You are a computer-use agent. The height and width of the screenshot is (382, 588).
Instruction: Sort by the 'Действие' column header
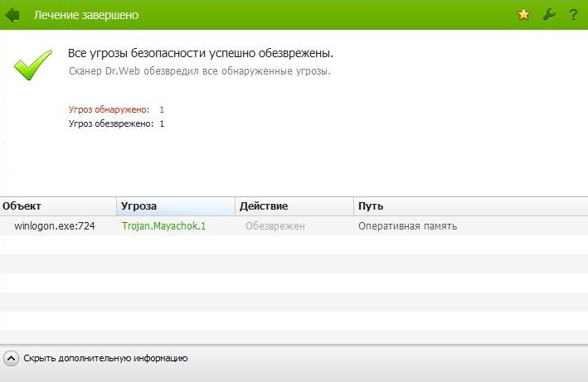(263, 206)
